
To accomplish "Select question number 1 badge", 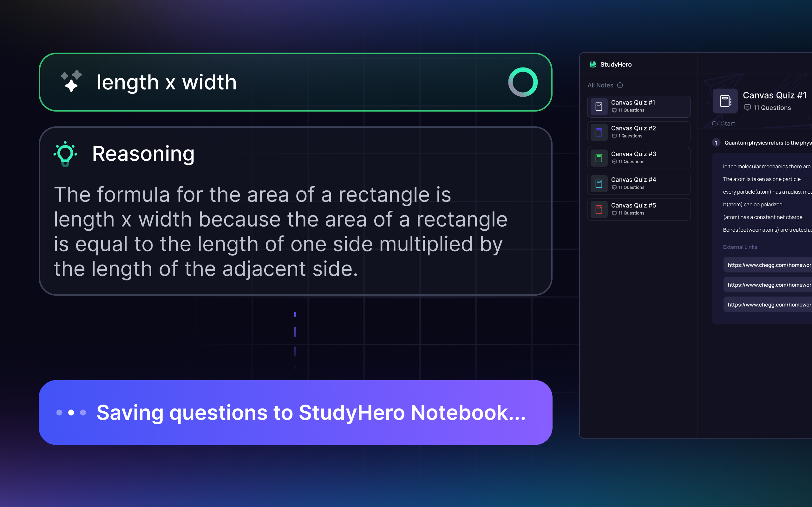I will pos(716,143).
